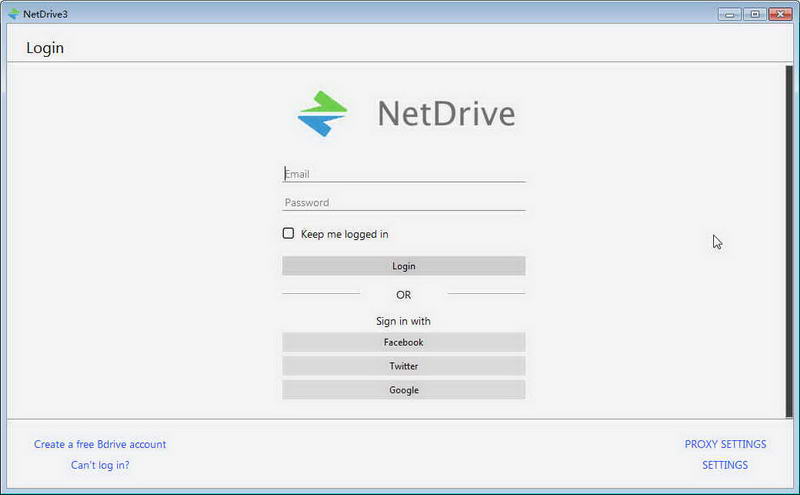Click the NetDrive wordmark text

coord(446,113)
